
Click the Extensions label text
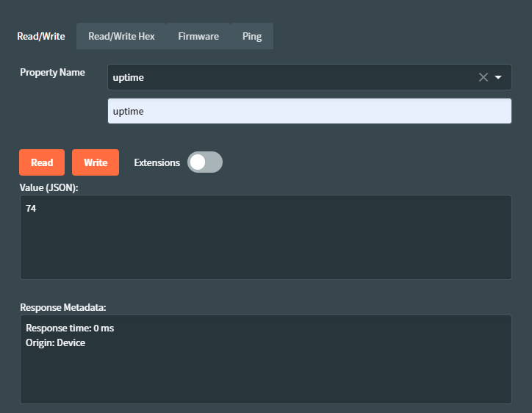click(x=157, y=162)
